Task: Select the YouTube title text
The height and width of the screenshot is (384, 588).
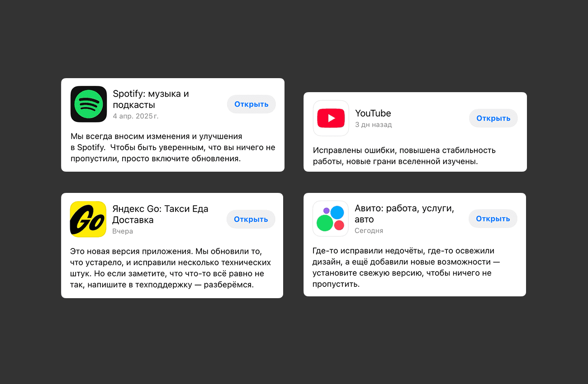Action: pos(373,113)
